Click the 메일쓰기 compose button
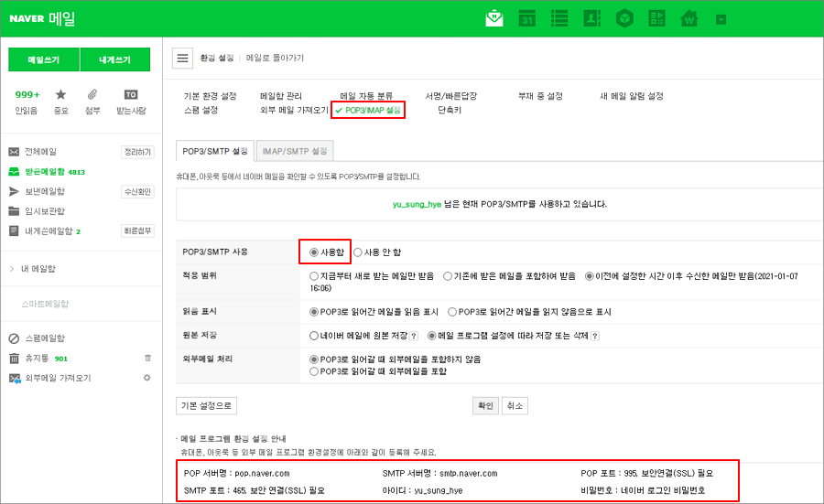 (44, 59)
